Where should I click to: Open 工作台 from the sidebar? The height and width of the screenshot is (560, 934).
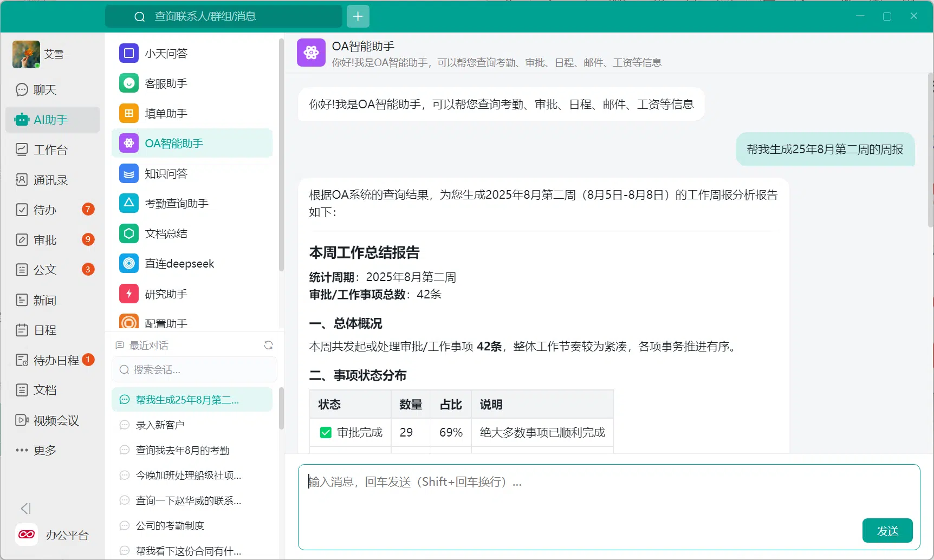coord(53,149)
